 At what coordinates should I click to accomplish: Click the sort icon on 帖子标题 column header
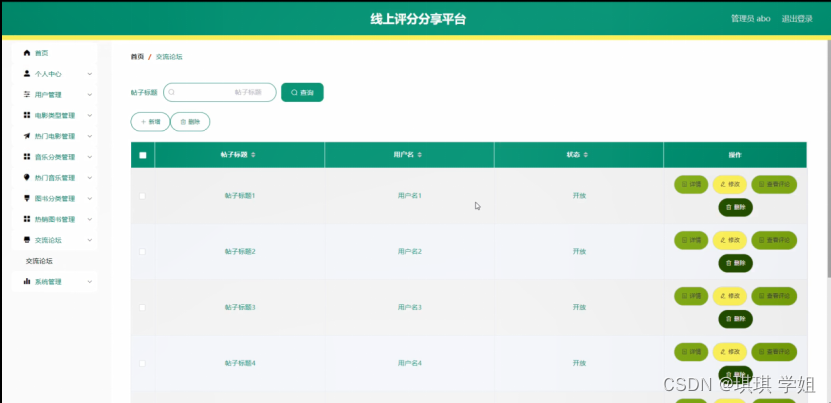point(253,155)
